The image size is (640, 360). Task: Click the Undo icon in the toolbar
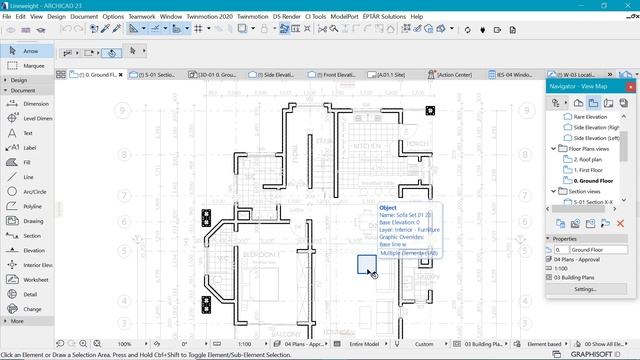pos(66,29)
